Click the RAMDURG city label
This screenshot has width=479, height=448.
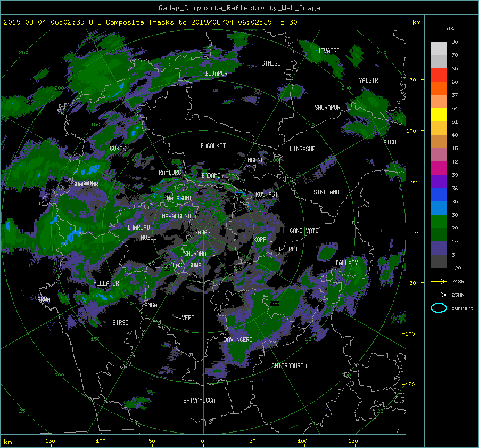tap(170, 173)
